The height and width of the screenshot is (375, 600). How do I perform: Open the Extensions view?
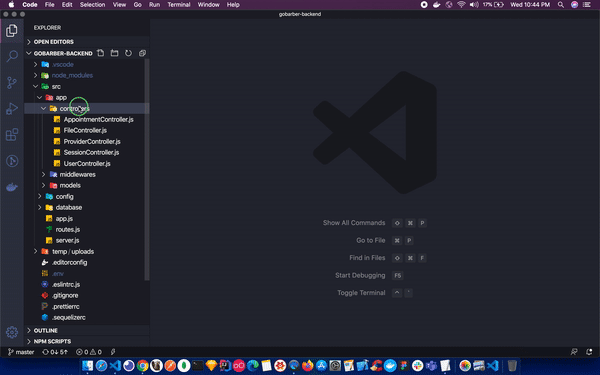pyautogui.click(x=12, y=135)
